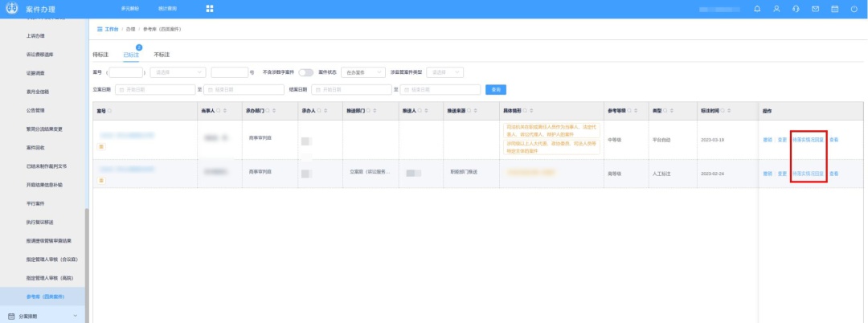Click 待落实情况回复 link in first row
Viewport: 868px width, 323px height.
(x=808, y=140)
